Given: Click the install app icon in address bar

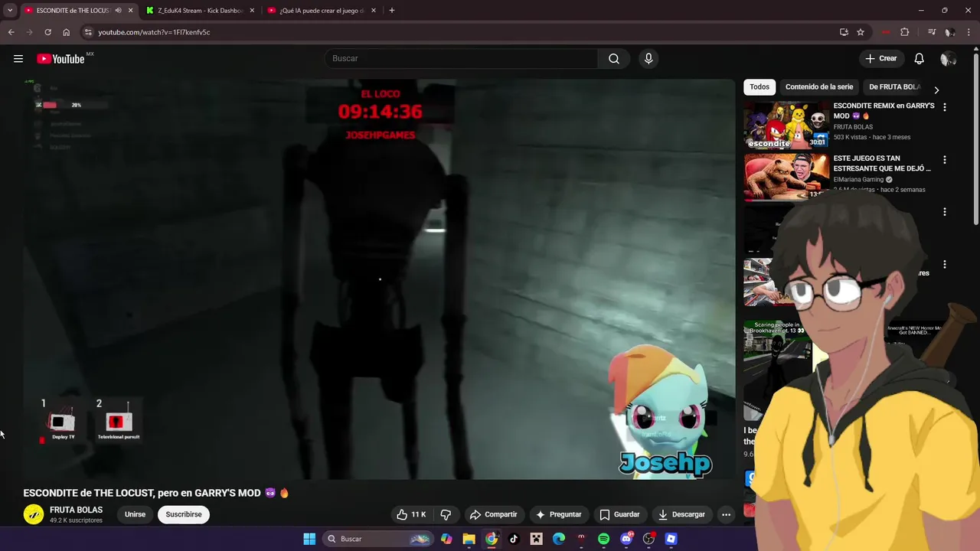Looking at the screenshot, I should 844,32.
